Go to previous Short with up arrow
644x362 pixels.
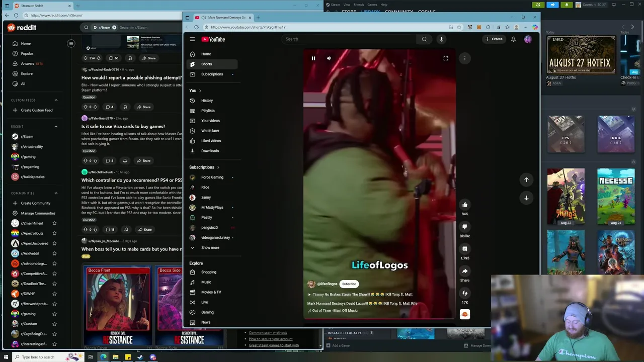[526, 179]
